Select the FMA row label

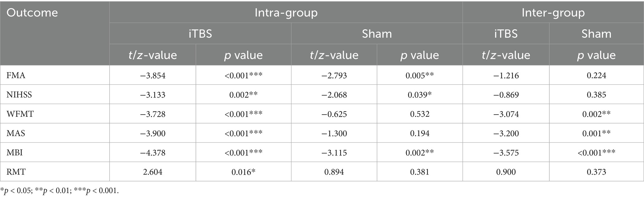(16, 75)
